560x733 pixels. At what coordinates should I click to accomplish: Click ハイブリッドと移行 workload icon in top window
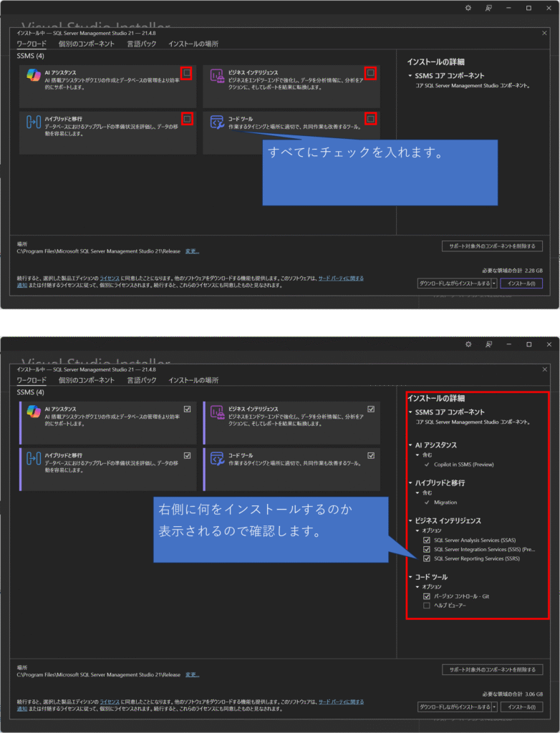point(33,122)
